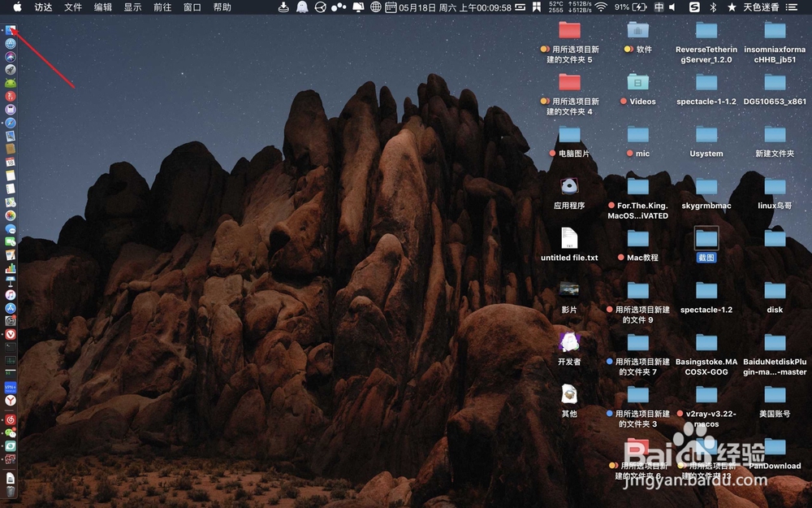Image resolution: width=812 pixels, height=508 pixels.
Task: Launch Siri from the Dock
Action: 11,57
